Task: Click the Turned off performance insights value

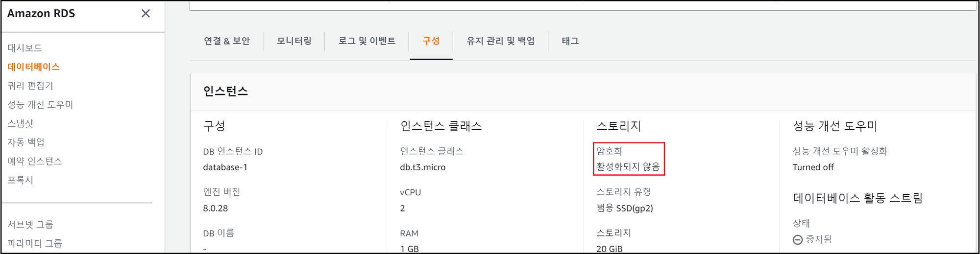Action: pyautogui.click(x=813, y=167)
